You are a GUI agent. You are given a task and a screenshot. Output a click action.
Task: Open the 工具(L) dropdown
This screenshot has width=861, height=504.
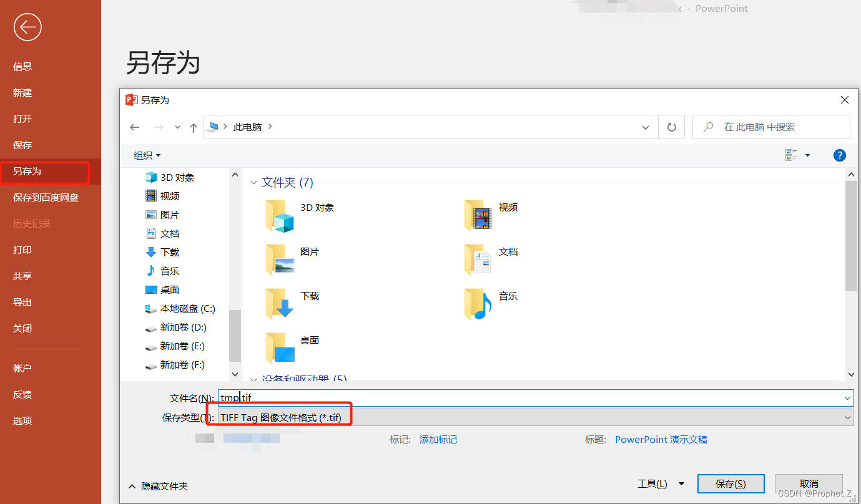tap(661, 483)
